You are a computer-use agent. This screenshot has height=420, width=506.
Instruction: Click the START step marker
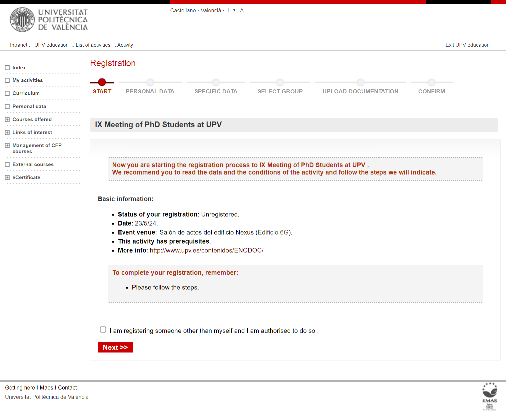[102, 82]
